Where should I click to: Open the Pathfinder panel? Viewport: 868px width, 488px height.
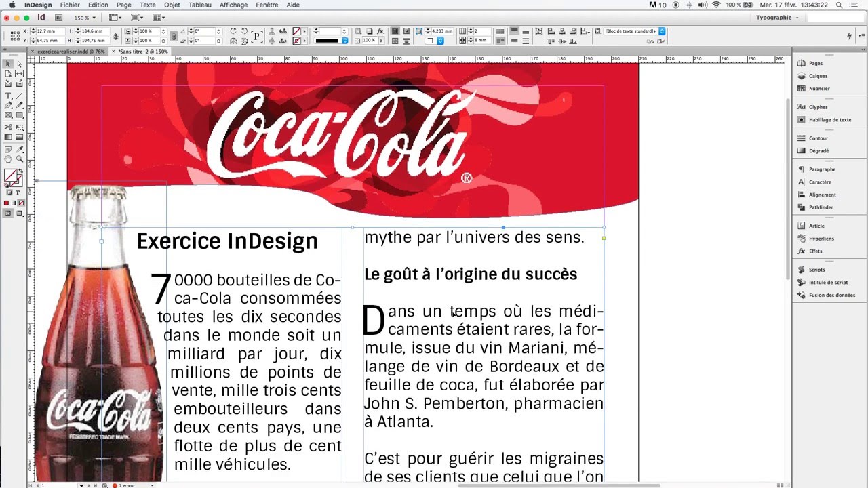821,207
